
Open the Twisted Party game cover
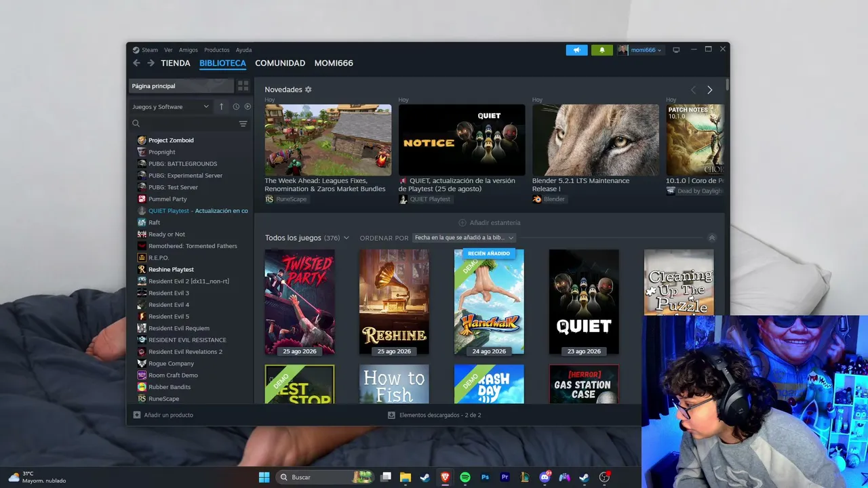coord(300,302)
